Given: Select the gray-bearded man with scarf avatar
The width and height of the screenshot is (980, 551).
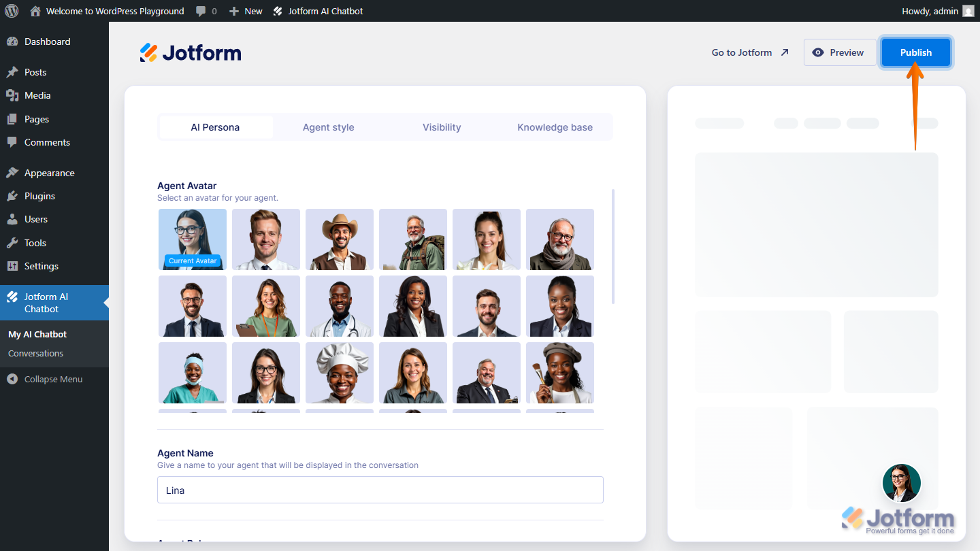Looking at the screenshot, I should (560, 239).
